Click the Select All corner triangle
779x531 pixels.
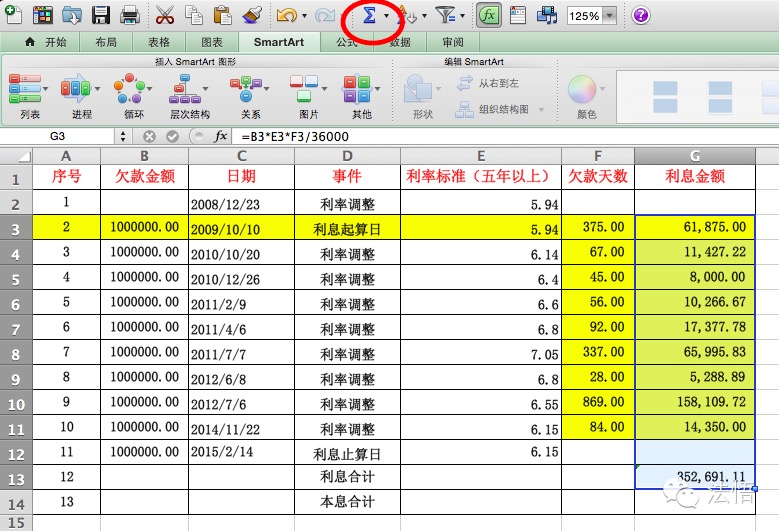pos(16,156)
